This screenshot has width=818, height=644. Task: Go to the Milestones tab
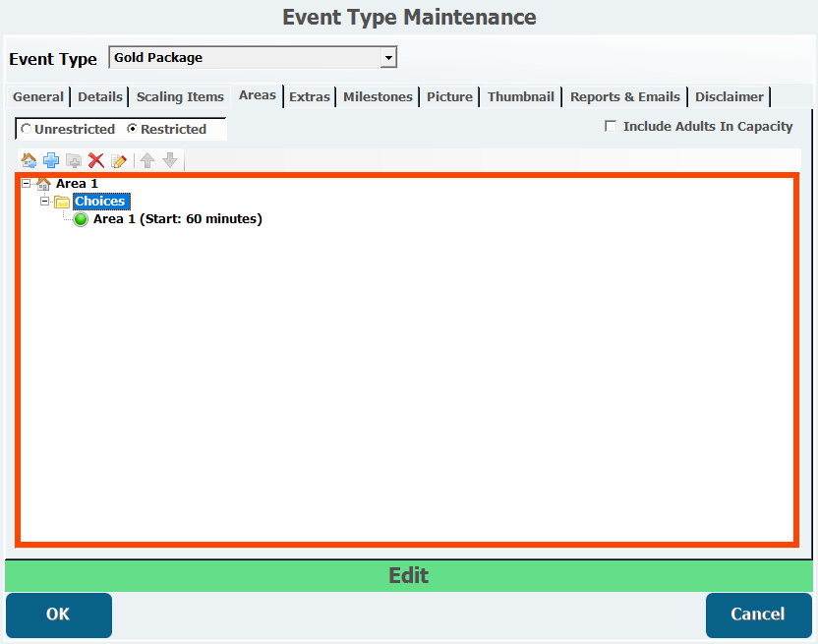click(x=378, y=96)
